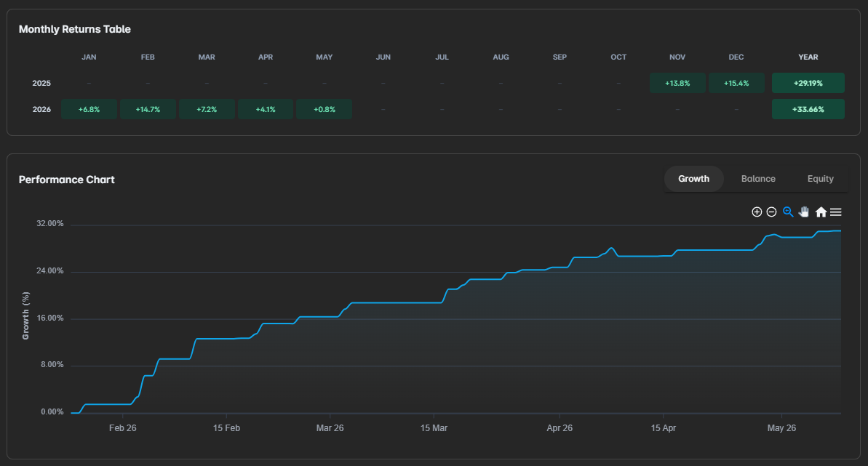This screenshot has height=466, width=868.
Task: Click the Performance Chart heading
Action: click(x=66, y=180)
